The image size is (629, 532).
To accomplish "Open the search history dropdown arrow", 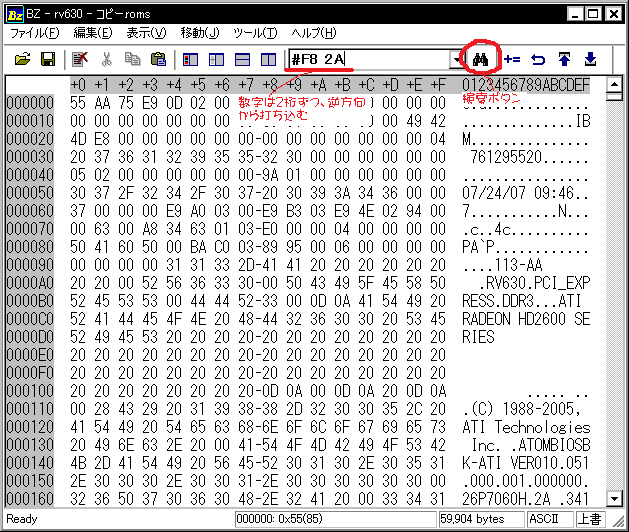I will point(457,60).
